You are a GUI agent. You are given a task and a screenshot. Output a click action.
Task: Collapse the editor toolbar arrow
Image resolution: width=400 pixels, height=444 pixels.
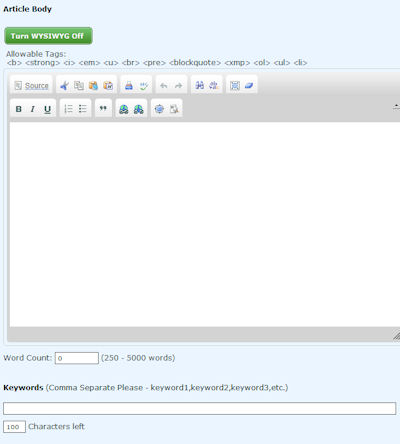coord(396,107)
